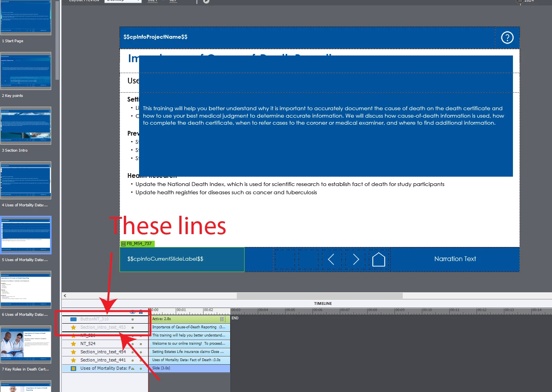Toggle the show/hide all eye icon in timeline header
Image resolution: width=552 pixels, height=392 pixels.
132,312
